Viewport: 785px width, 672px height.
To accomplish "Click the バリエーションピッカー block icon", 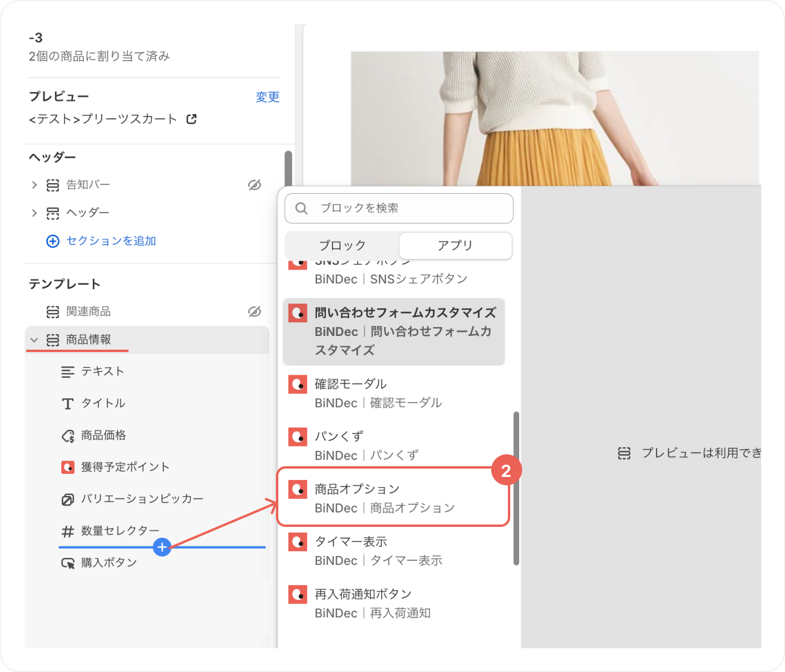I will click(x=68, y=499).
